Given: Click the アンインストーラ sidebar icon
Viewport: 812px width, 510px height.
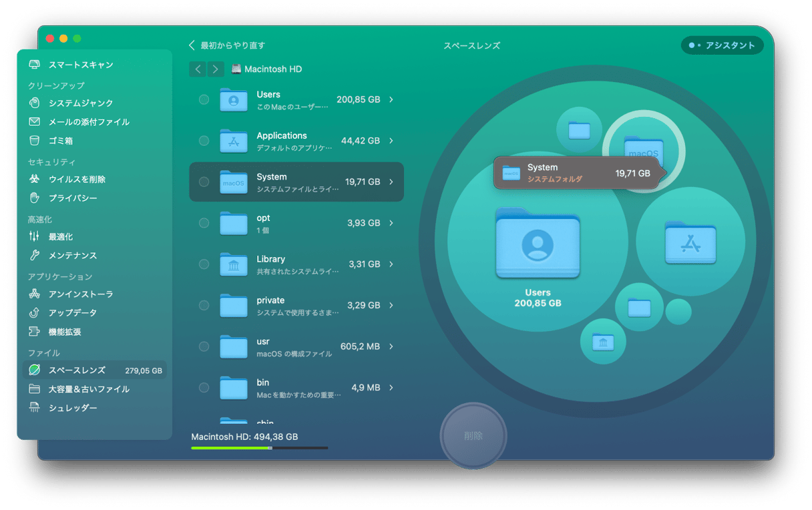Looking at the screenshot, I should click(x=34, y=294).
